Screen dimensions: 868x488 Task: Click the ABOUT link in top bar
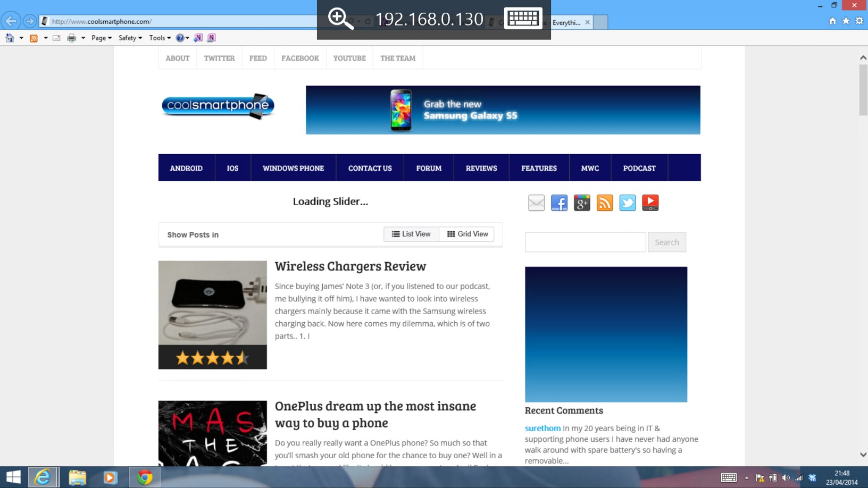pos(178,58)
